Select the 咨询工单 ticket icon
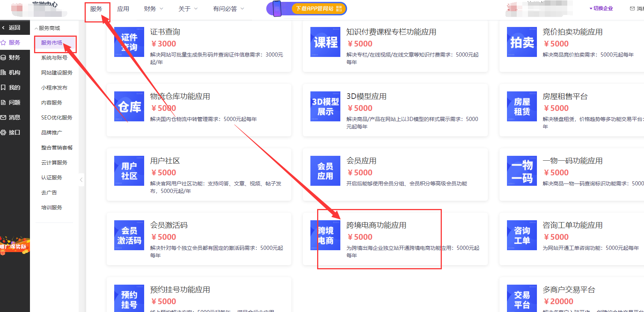Screen dimensions: 644x312 pyautogui.click(x=522, y=235)
